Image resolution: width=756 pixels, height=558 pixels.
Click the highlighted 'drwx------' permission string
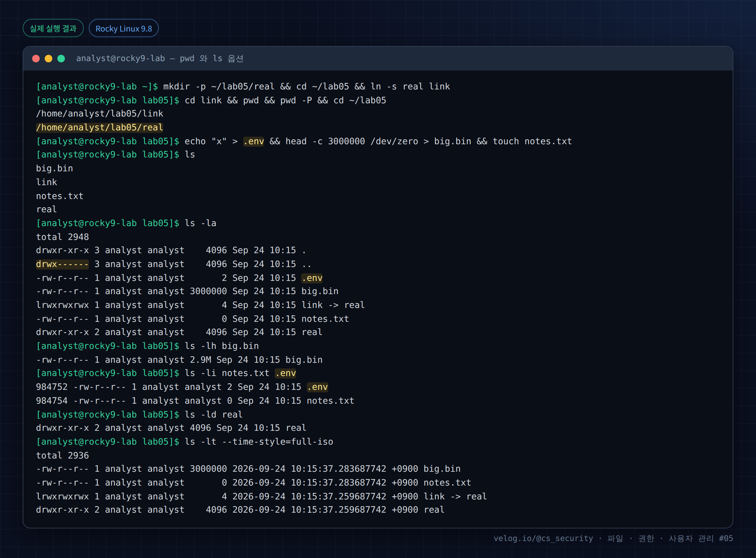(x=62, y=264)
